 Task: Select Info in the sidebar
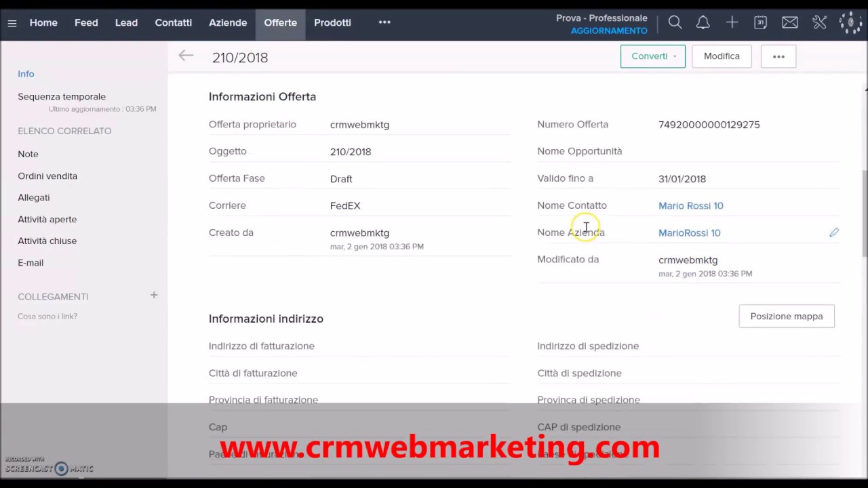pyautogui.click(x=26, y=74)
